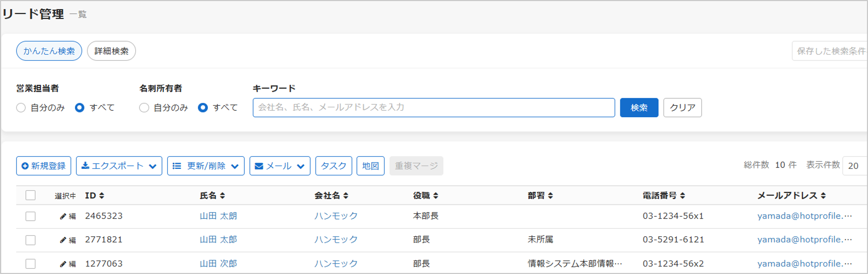Viewport: 868px width, 274px height.
Task: Toggle the select-all checkbox in table header
Action: [30, 195]
